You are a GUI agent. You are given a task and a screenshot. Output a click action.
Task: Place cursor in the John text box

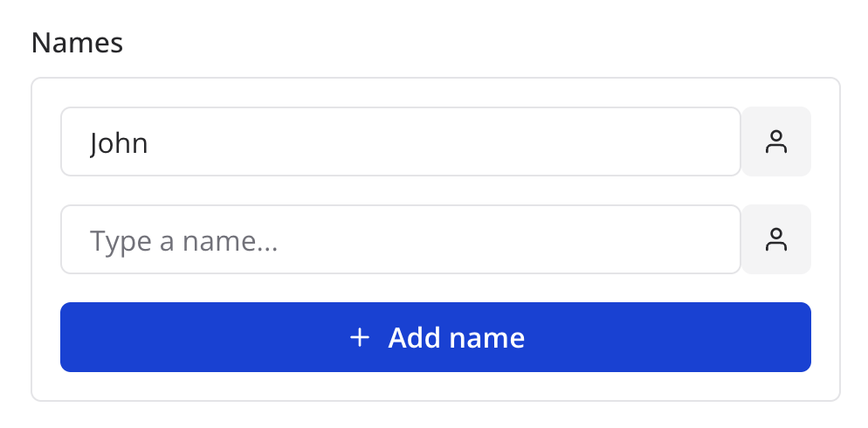point(400,142)
